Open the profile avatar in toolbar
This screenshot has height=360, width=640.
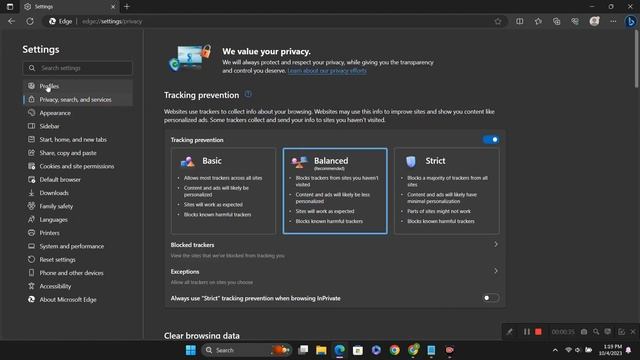594,21
